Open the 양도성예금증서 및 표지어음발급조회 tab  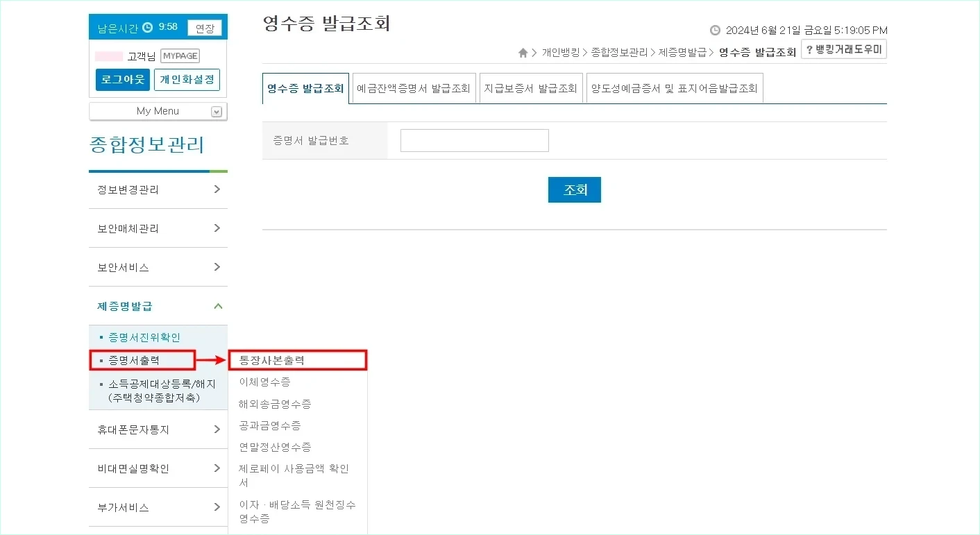point(675,87)
